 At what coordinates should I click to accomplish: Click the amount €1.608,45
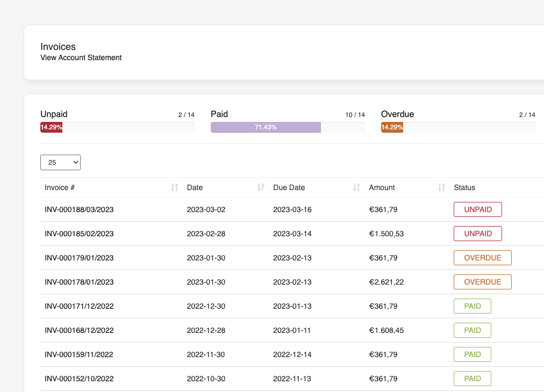pyautogui.click(x=386, y=330)
